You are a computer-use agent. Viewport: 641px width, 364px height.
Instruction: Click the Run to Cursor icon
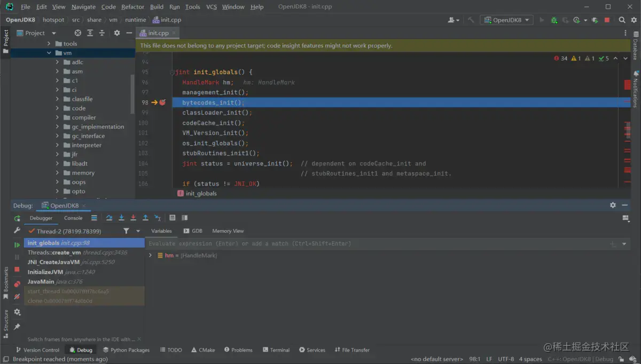[x=158, y=218]
